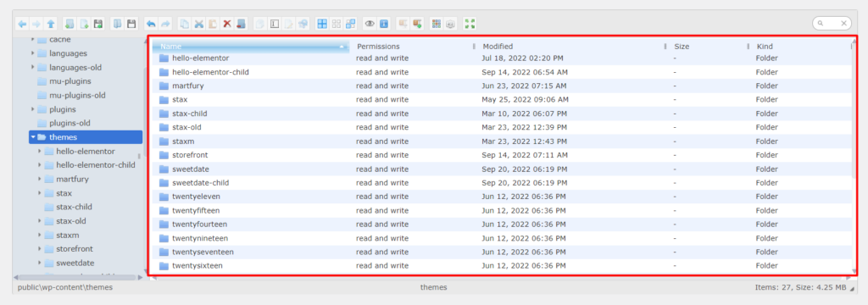Click the Open toolbar icon
This screenshot has height=305, width=868.
click(x=117, y=24)
